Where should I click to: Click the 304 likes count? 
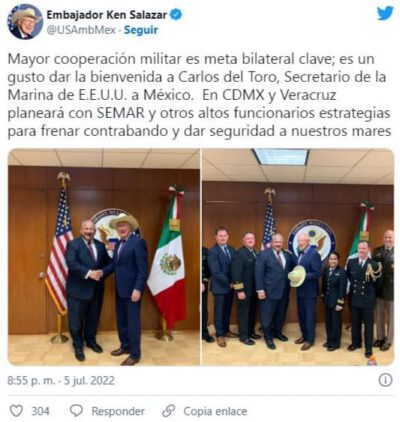click(40, 411)
